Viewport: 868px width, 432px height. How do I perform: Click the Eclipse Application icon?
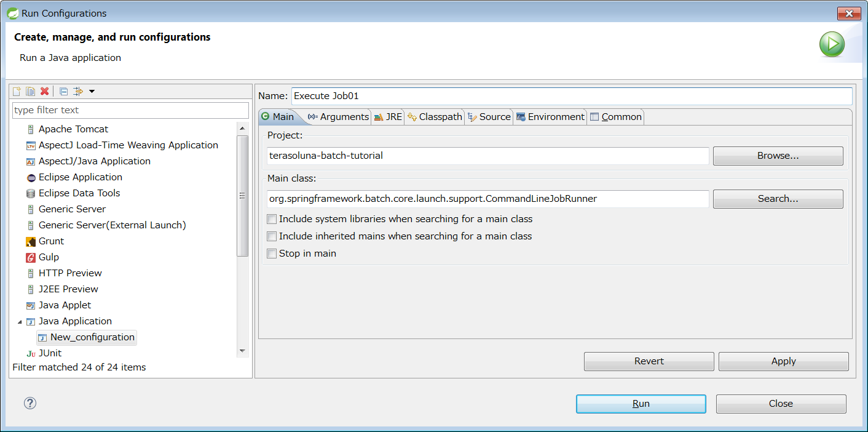pos(31,177)
